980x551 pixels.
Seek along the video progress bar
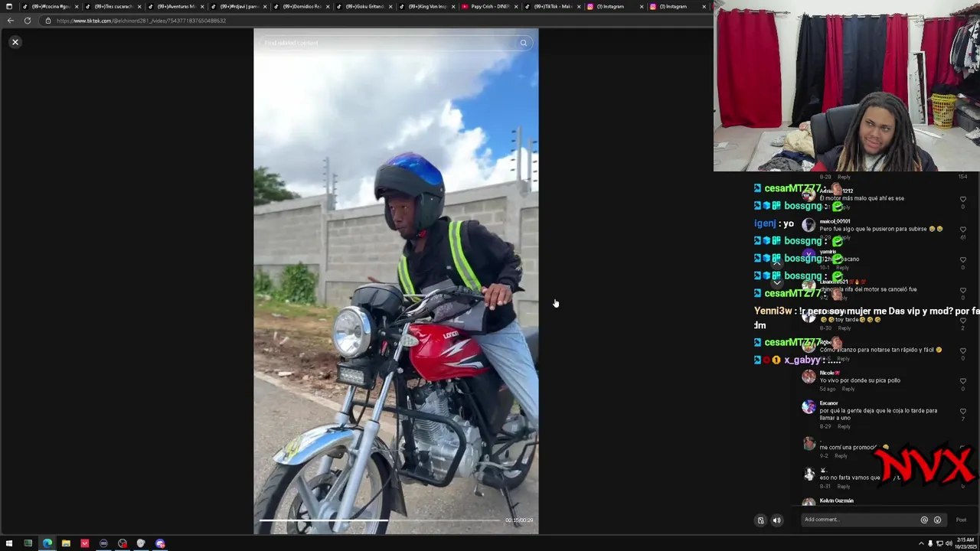pos(381,520)
